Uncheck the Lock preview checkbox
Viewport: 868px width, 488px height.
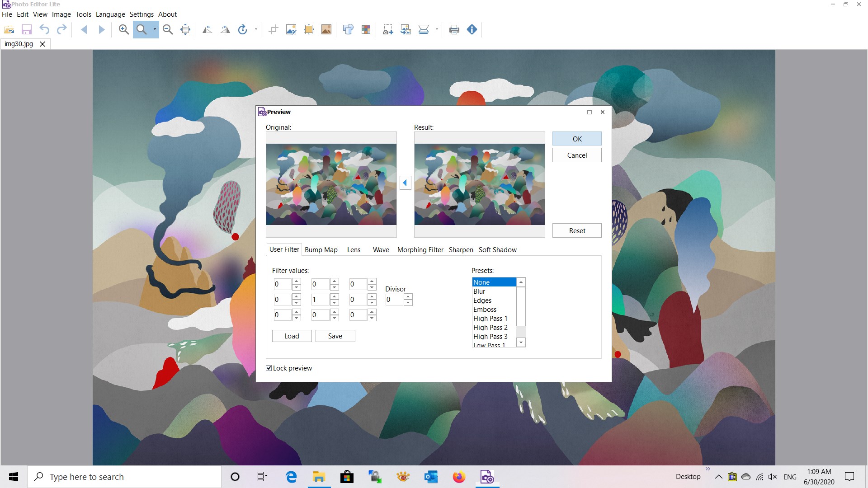269,368
